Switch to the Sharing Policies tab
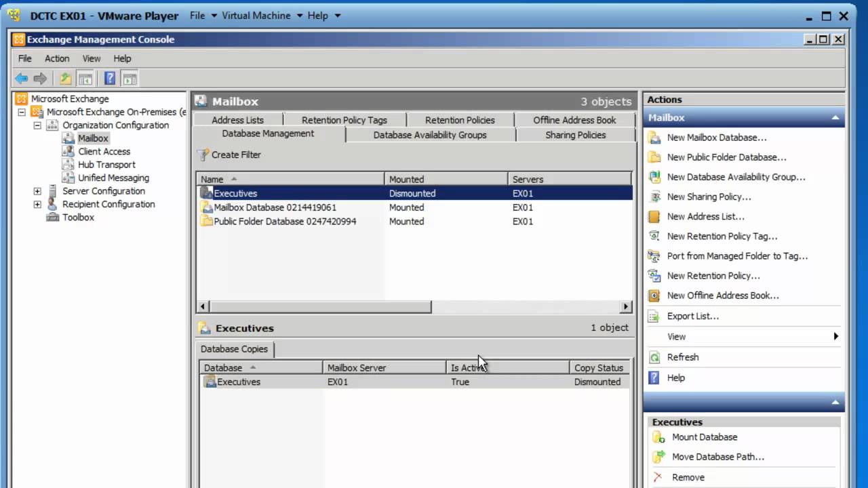868x488 pixels. (576, 135)
